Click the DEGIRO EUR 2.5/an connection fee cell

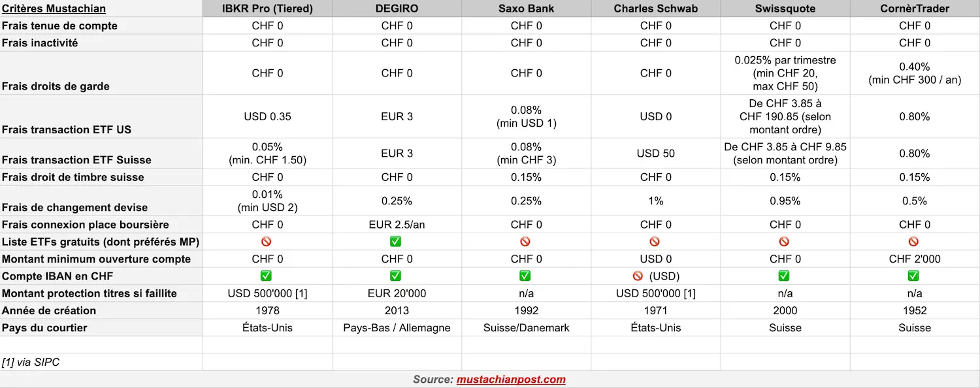397,225
